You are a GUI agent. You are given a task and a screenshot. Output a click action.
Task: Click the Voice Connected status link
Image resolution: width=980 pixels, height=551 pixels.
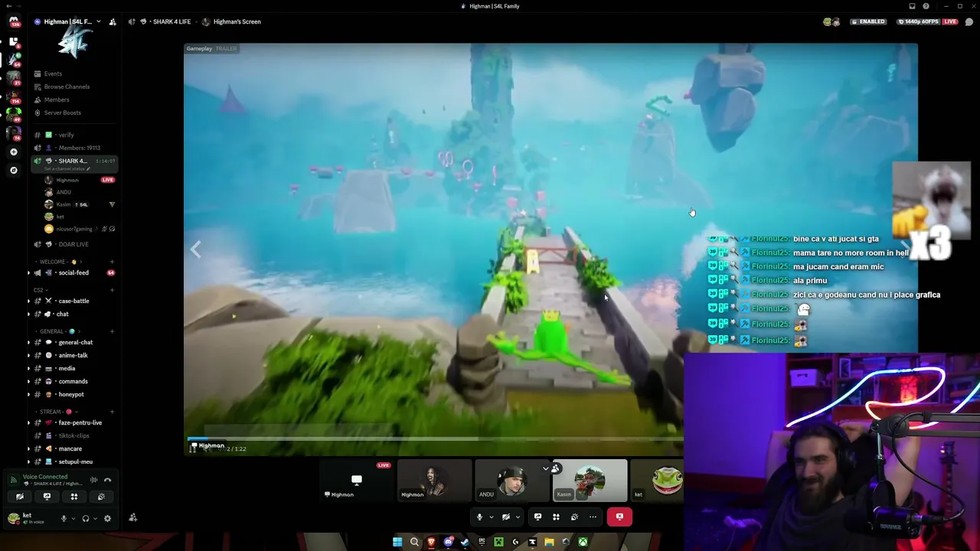(x=45, y=477)
